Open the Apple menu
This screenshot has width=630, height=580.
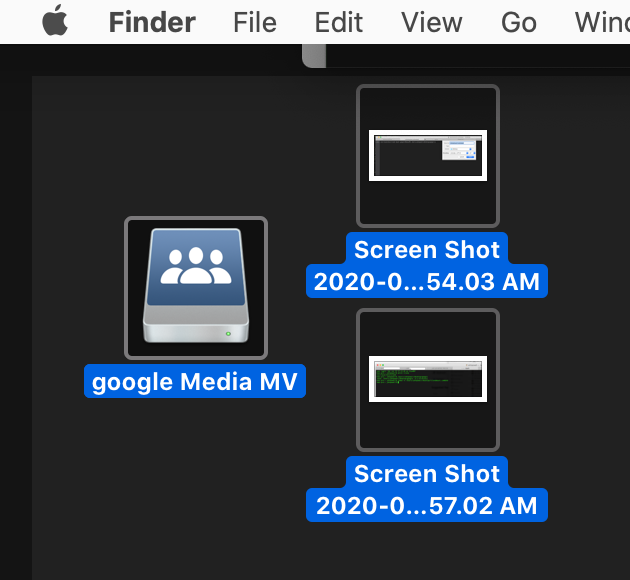[55, 21]
